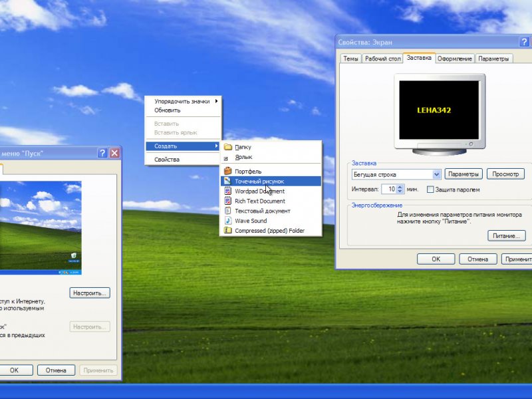The image size is (532, 399).
Task: Choose Wordpad Document in the submenu
Action: (271, 191)
